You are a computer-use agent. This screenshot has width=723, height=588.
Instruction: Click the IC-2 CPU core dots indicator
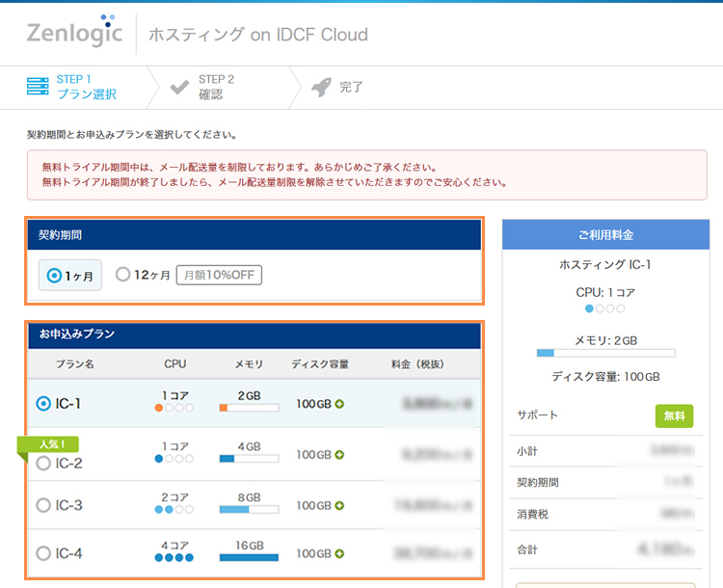[174, 459]
